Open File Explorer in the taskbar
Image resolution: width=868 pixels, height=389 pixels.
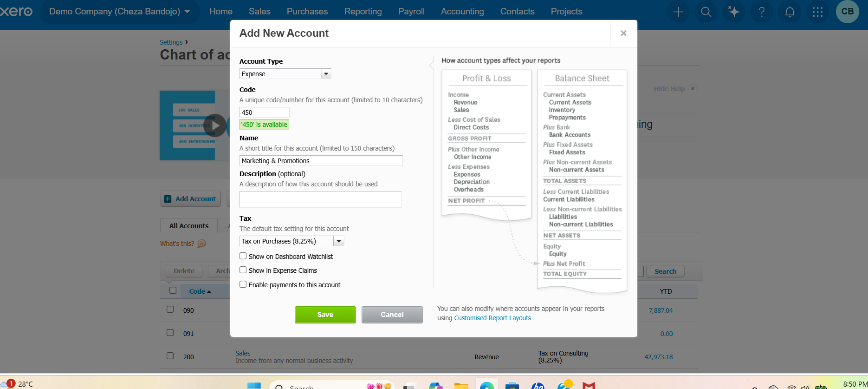pyautogui.click(x=461, y=386)
